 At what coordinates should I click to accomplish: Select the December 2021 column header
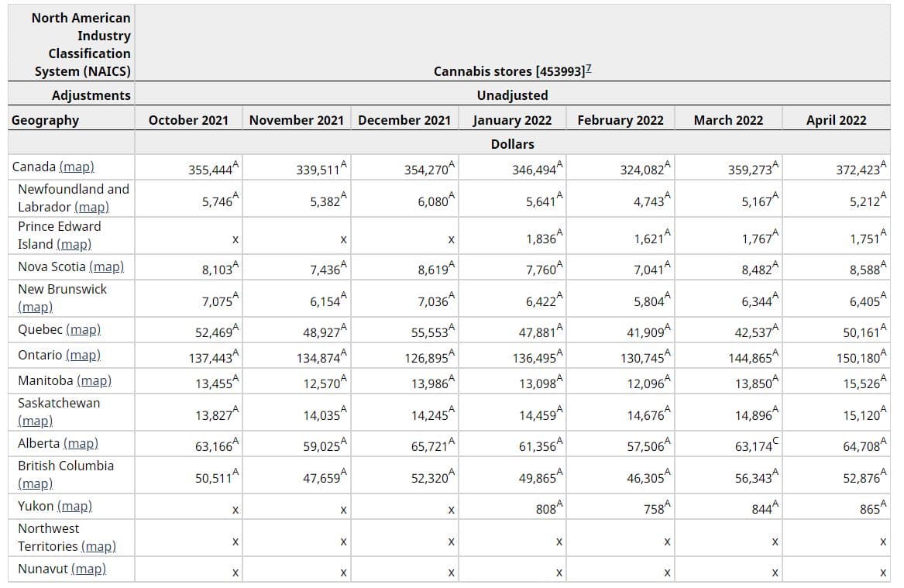(404, 120)
